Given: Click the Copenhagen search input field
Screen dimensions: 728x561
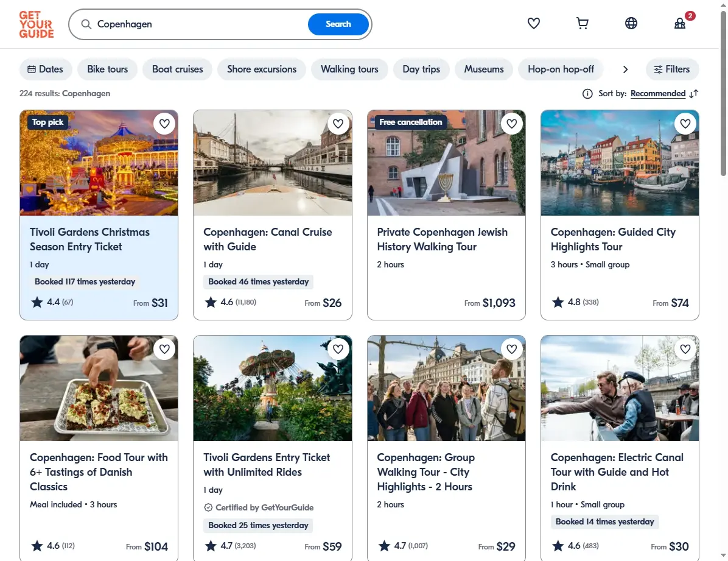Looking at the screenshot, I should click(x=200, y=24).
